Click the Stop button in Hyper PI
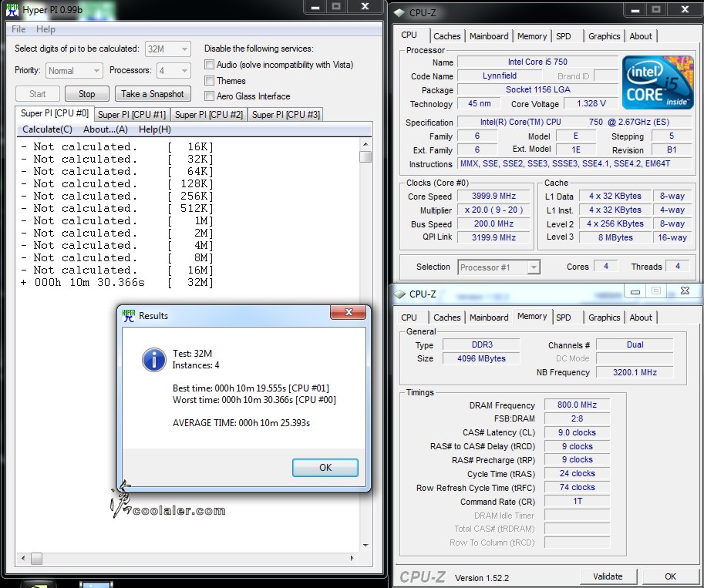Image resolution: width=704 pixels, height=588 pixels. [86, 94]
